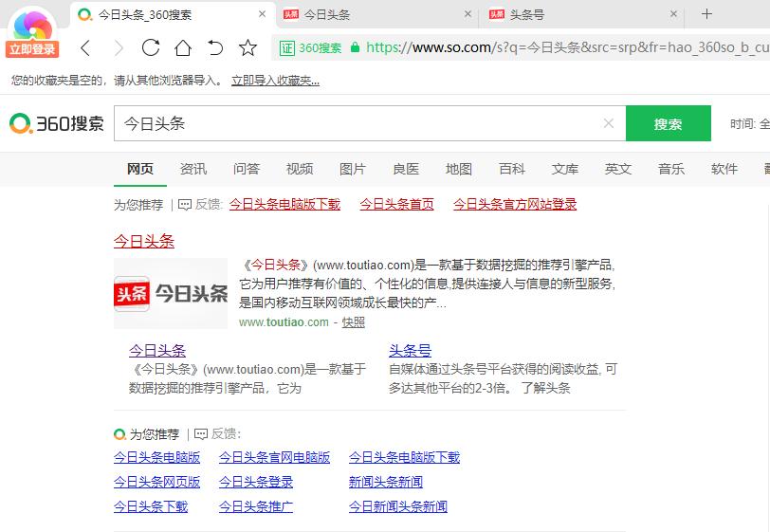Click related search 今日头条下载
770x532 pixels.
click(x=151, y=506)
